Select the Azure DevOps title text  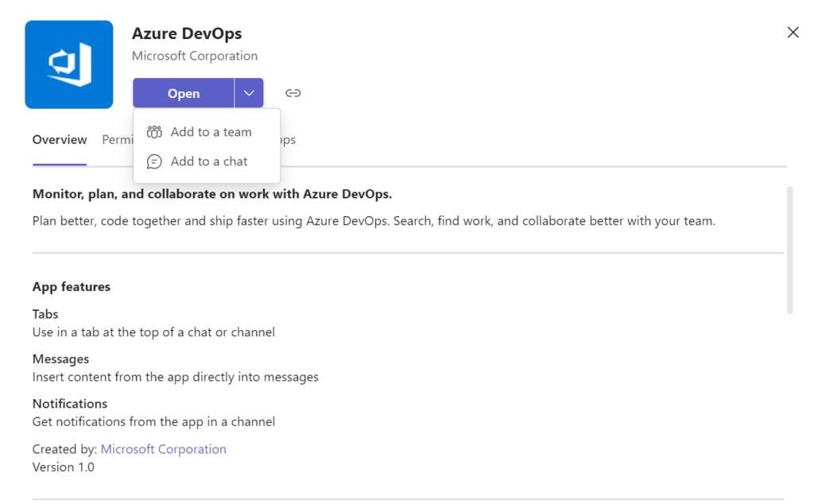(187, 33)
